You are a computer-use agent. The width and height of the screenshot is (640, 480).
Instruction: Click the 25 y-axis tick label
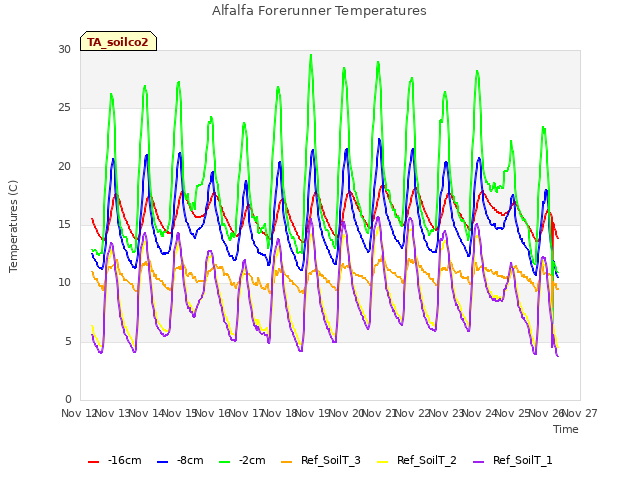pos(64,108)
